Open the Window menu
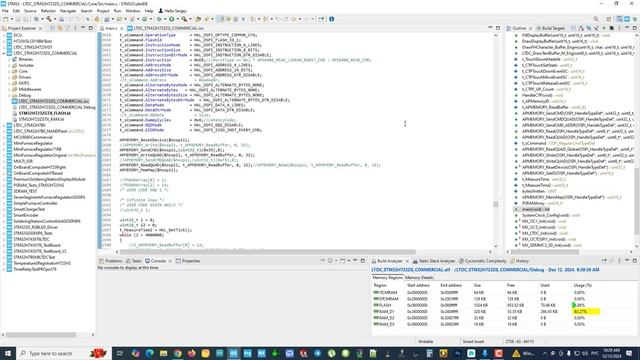Image resolution: width=640 pixels, height=360 pixels. 133,11
